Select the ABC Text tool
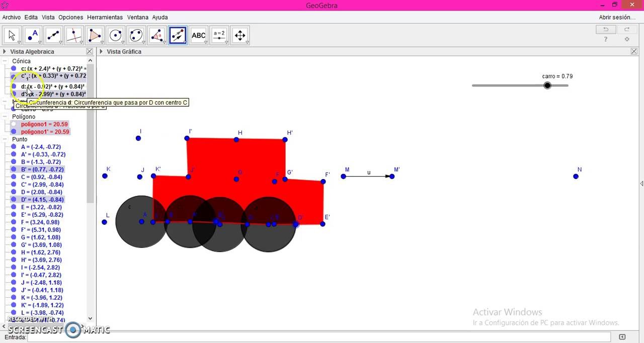This screenshot has width=644, height=343. [198, 35]
